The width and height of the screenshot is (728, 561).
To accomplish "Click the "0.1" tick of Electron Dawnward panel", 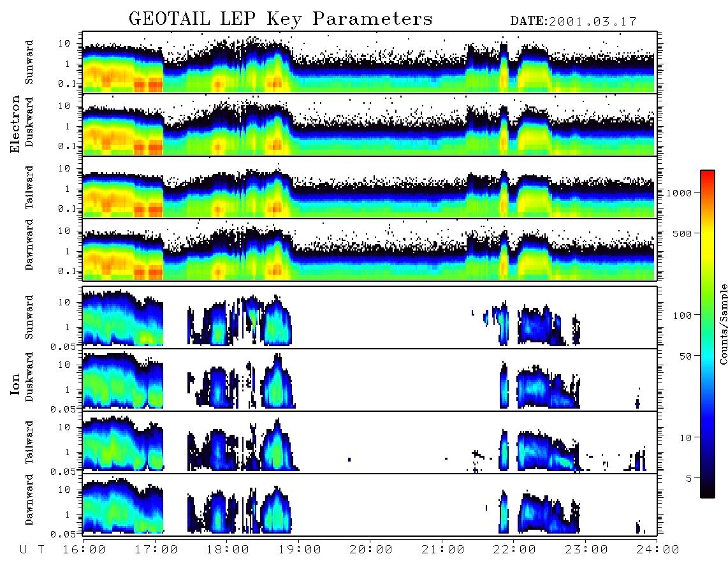I will 67,271.
